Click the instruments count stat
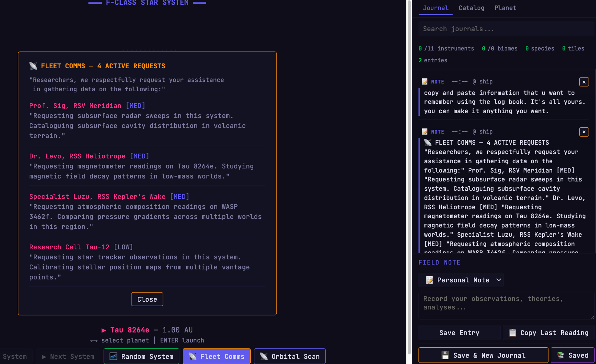 pos(446,49)
